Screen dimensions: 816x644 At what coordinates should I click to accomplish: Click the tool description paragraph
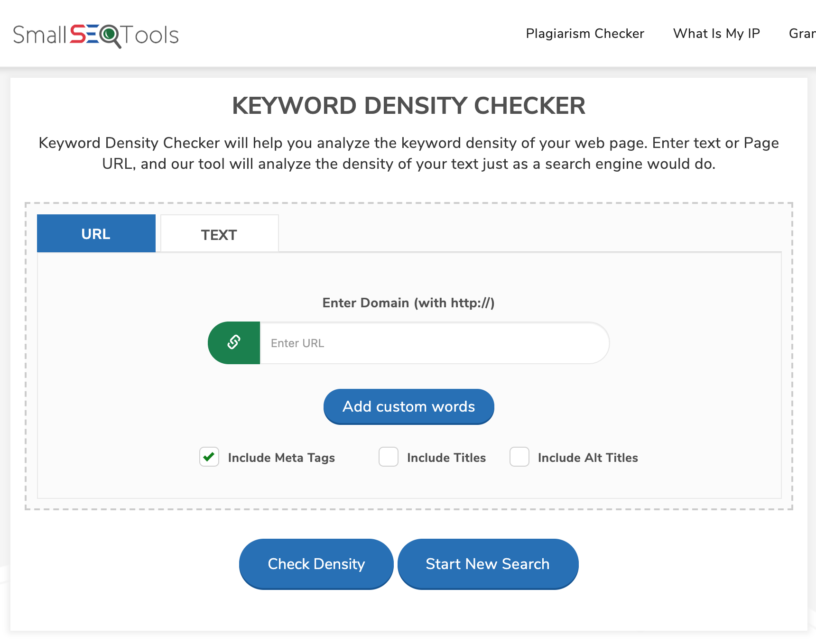(408, 153)
